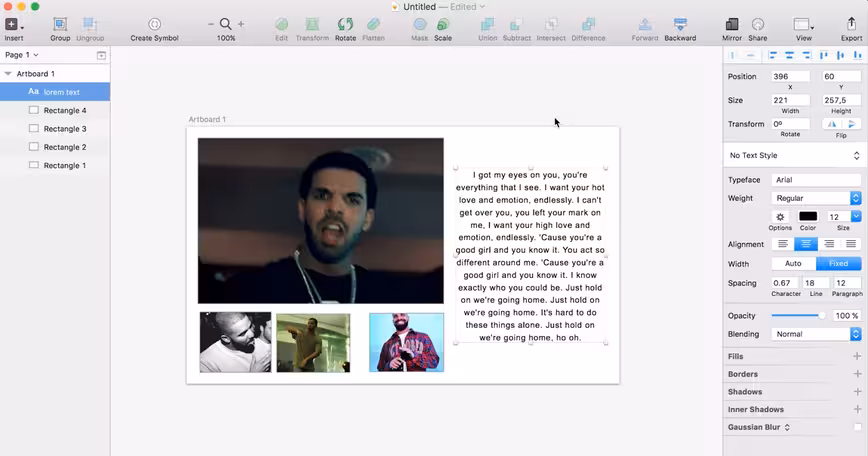Select the lorem text layer

pos(55,92)
